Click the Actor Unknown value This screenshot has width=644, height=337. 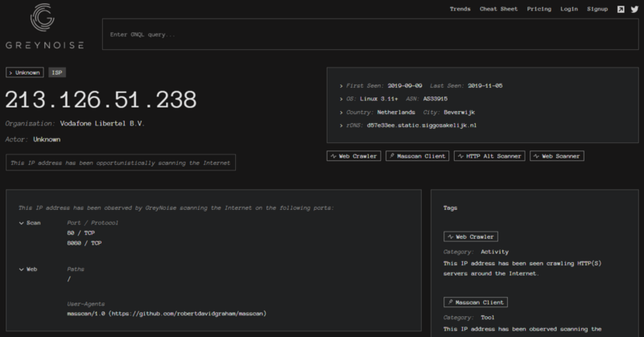click(47, 140)
